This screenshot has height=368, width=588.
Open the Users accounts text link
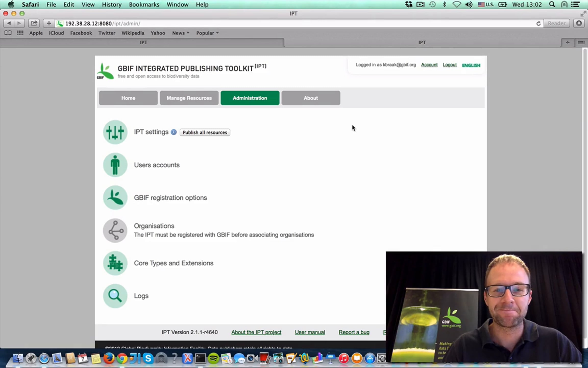click(157, 165)
